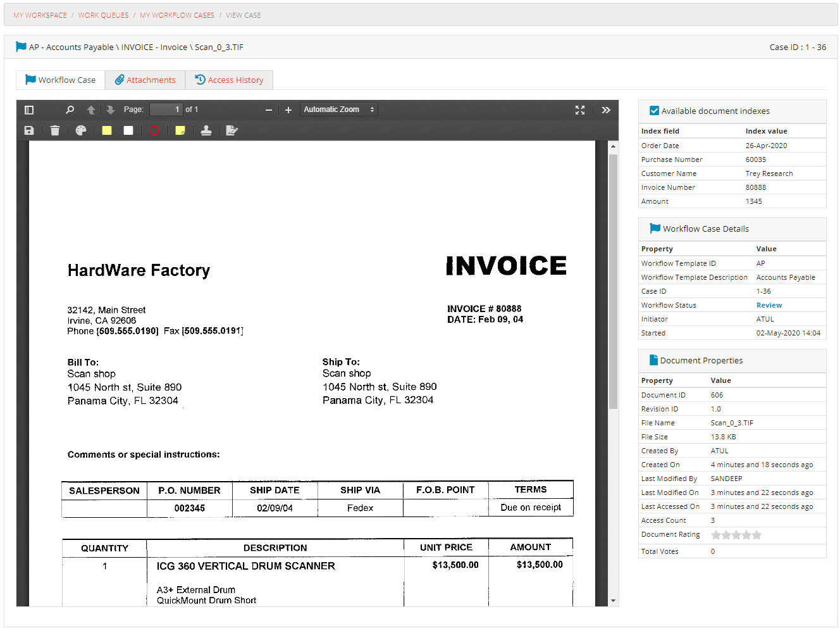The height and width of the screenshot is (633, 840).
Task: Select the white redaction swatch
Action: (x=128, y=130)
